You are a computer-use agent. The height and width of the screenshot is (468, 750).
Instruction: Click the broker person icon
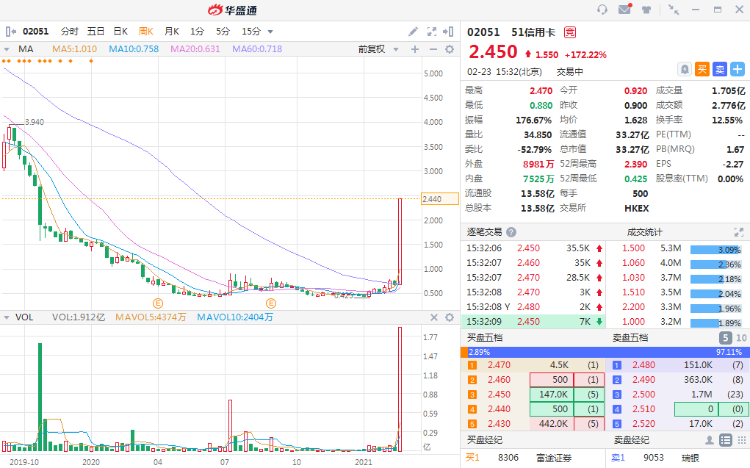coord(709,440)
